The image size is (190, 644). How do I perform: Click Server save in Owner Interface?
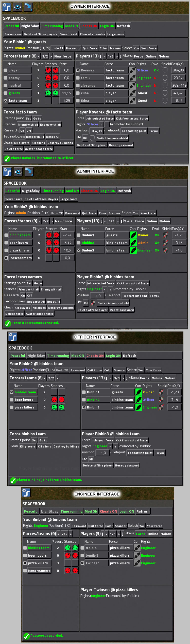tap(13, 34)
